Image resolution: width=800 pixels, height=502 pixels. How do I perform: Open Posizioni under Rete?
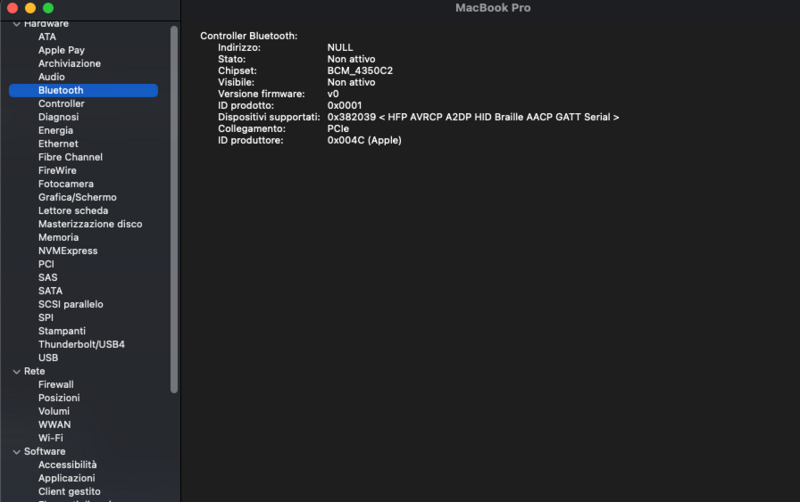(x=59, y=397)
